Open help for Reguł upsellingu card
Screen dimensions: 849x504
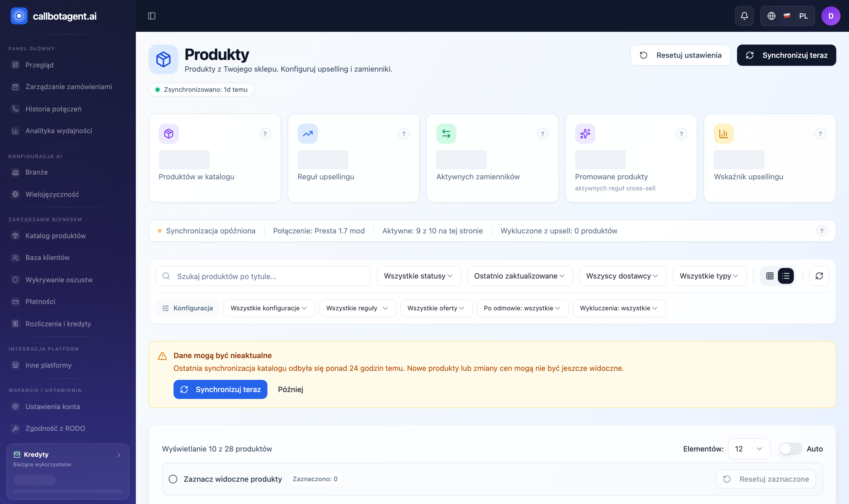point(404,134)
